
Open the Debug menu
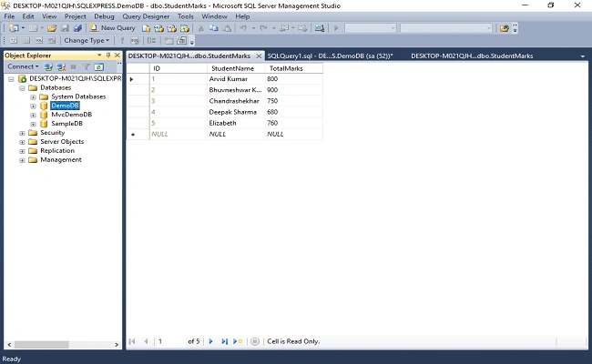(x=104, y=16)
